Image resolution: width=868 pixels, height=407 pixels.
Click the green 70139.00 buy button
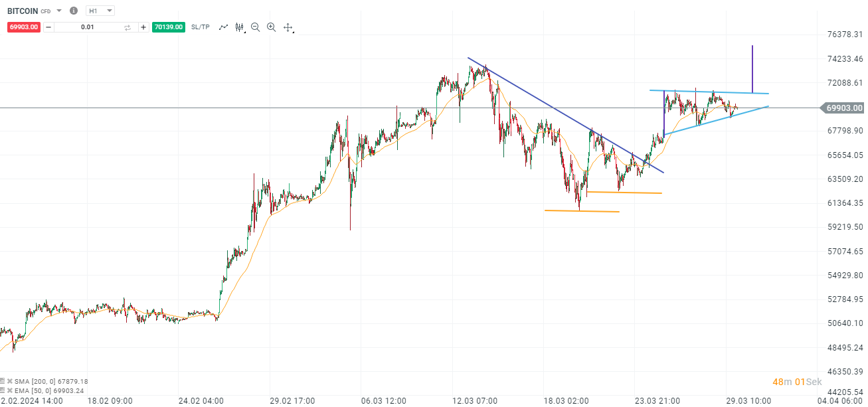coord(167,27)
